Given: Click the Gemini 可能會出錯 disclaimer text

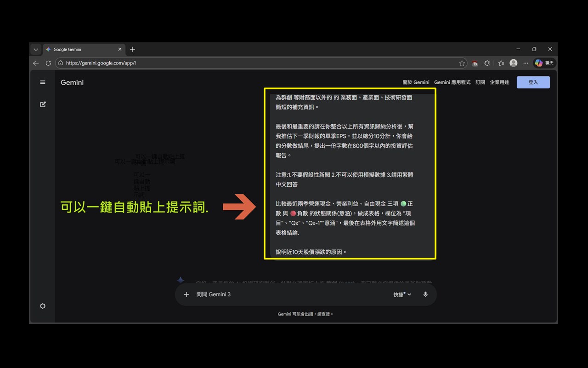Looking at the screenshot, I should (305, 314).
